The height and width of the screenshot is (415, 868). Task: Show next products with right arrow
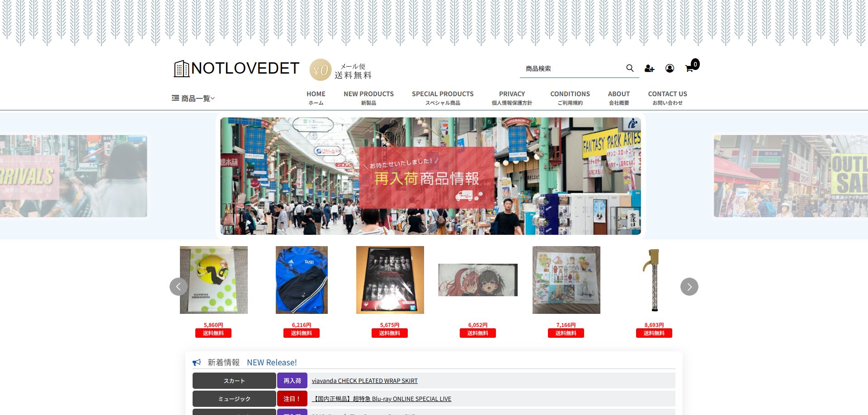point(689,287)
